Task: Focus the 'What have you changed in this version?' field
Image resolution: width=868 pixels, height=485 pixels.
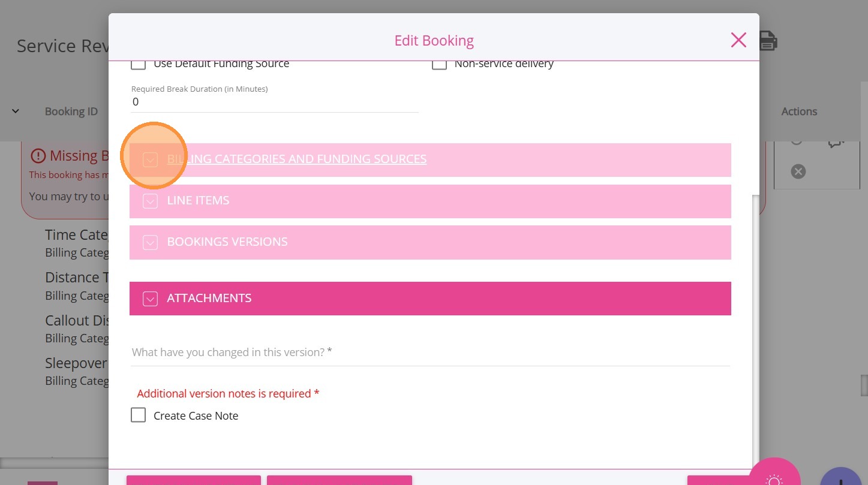Action: pos(430,353)
